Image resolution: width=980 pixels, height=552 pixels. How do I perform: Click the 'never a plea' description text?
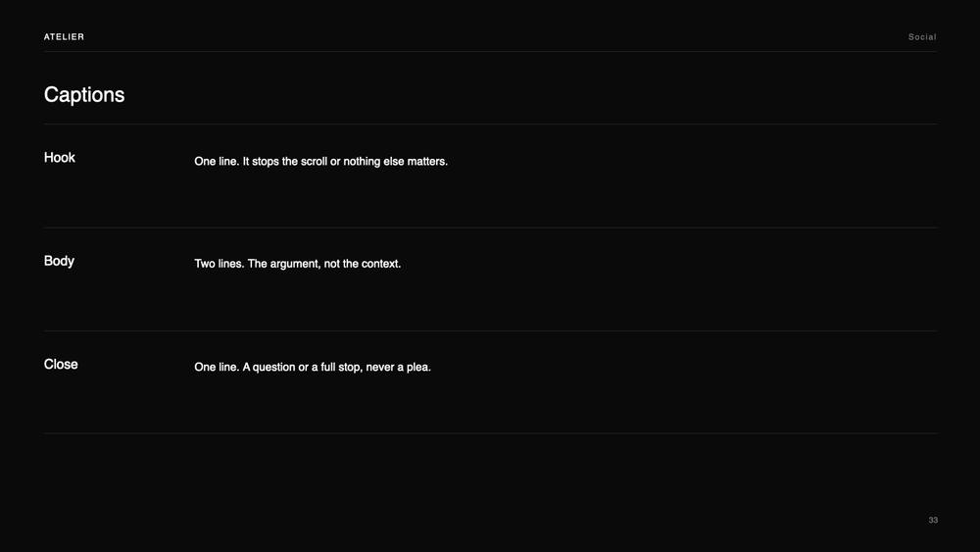click(x=313, y=367)
